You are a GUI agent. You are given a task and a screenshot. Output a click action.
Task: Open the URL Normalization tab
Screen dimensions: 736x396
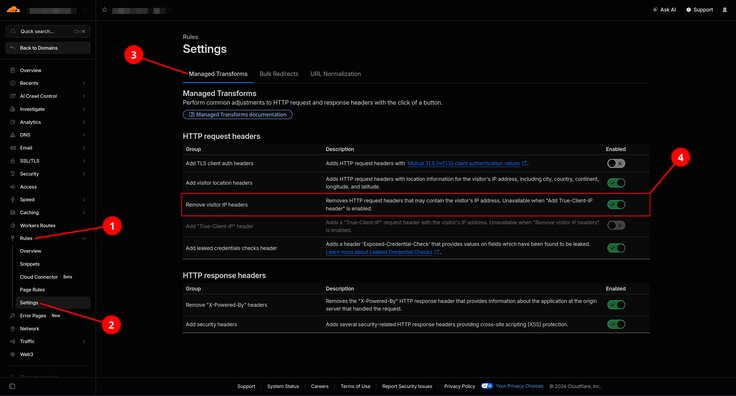click(336, 74)
